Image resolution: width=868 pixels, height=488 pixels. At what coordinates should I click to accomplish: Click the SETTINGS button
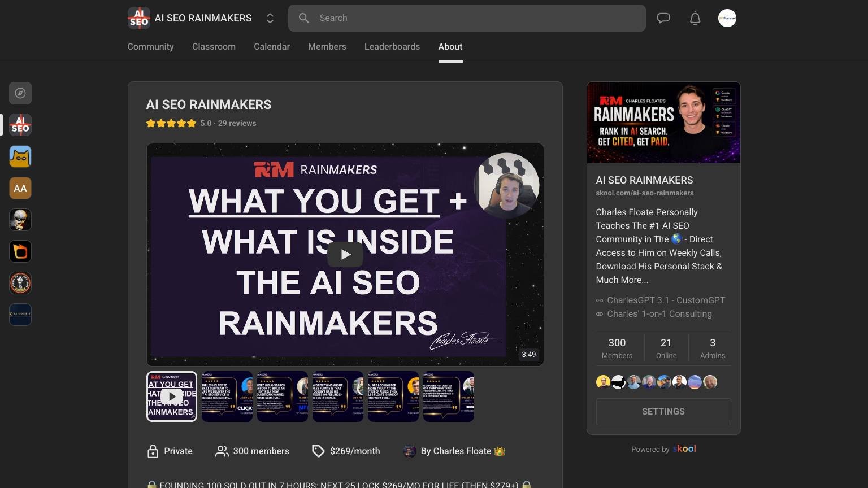[x=663, y=412]
